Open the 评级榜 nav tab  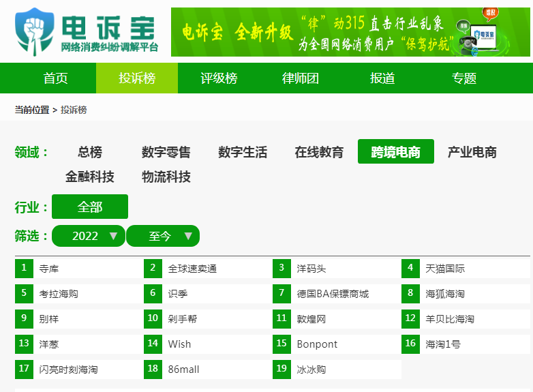pyautogui.click(x=219, y=78)
